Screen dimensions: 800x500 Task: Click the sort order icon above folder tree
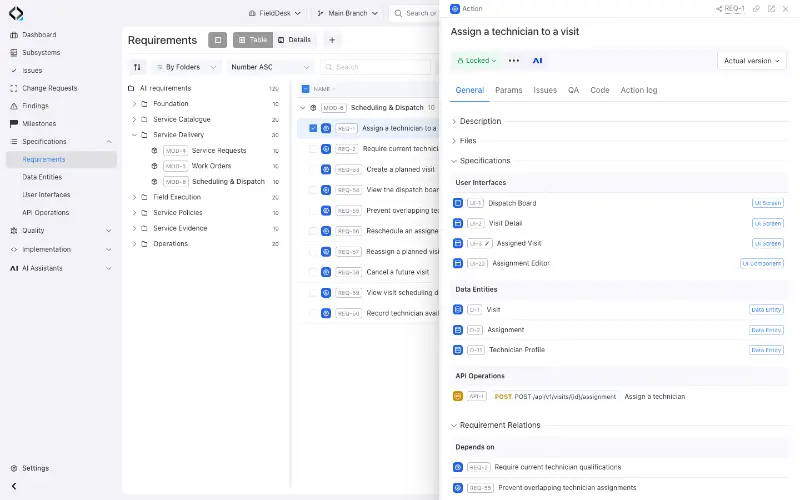(137, 67)
